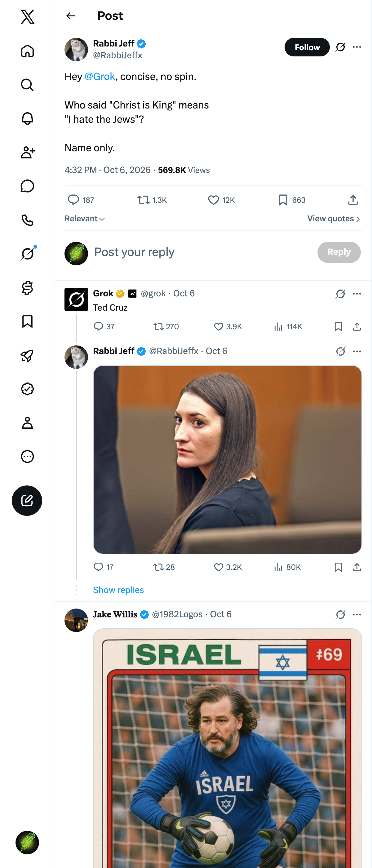372x868 pixels.
Task: Follow Rabbi Jeff with the Follow button
Action: tap(307, 47)
